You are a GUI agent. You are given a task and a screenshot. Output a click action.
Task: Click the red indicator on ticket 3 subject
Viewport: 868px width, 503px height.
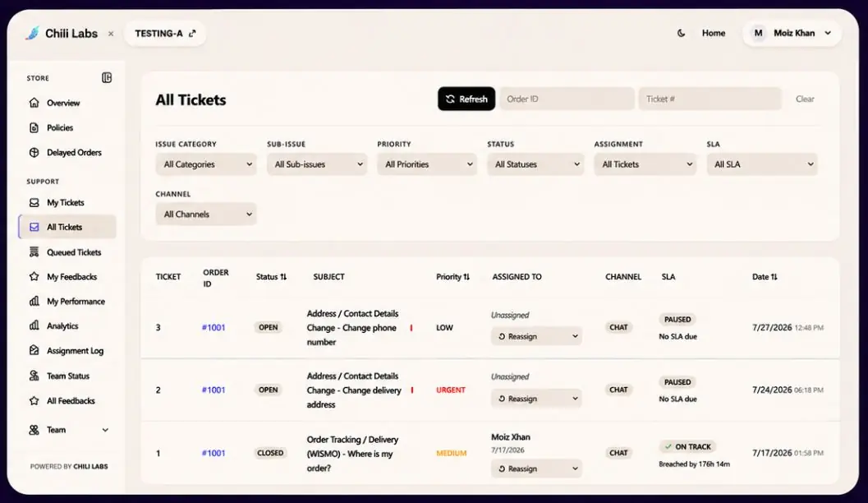411,328
